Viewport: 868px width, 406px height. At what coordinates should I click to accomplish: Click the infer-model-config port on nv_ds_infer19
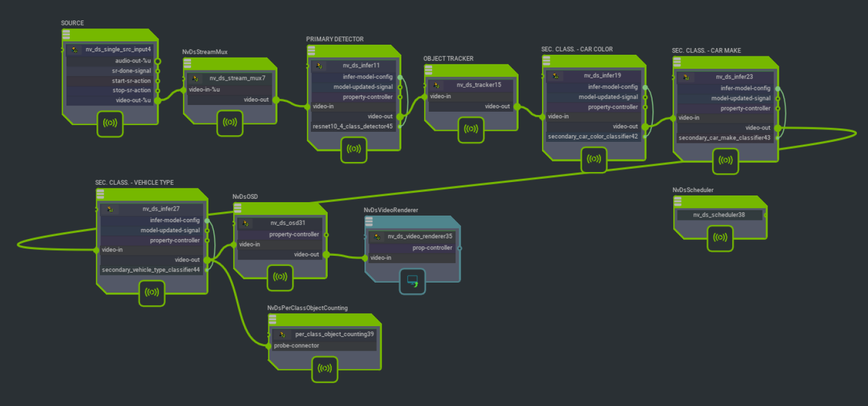pyautogui.click(x=645, y=87)
